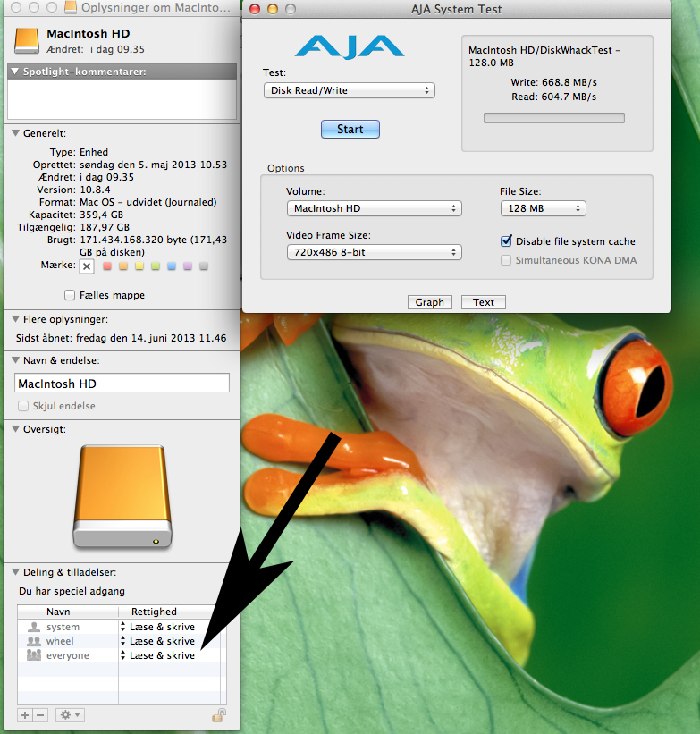Open the Test dropdown showing Disk Read/Write
Image resolution: width=700 pixels, height=734 pixels.
(x=350, y=90)
